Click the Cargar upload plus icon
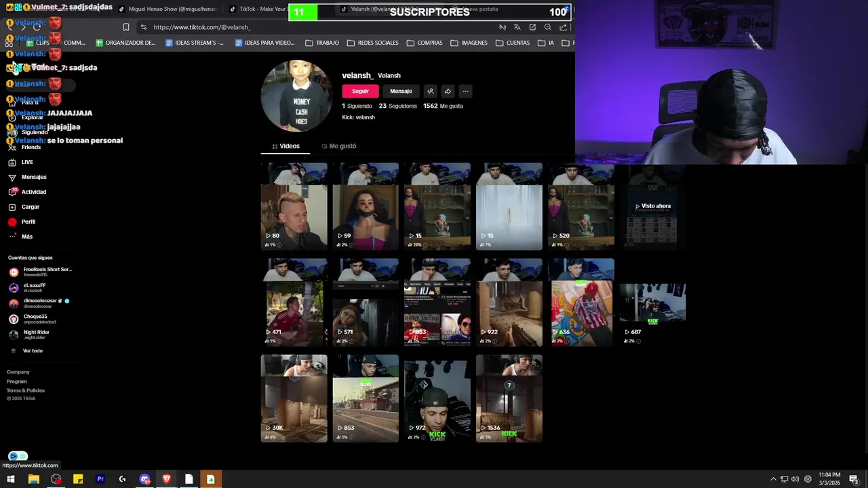868x488 pixels. click(x=12, y=207)
